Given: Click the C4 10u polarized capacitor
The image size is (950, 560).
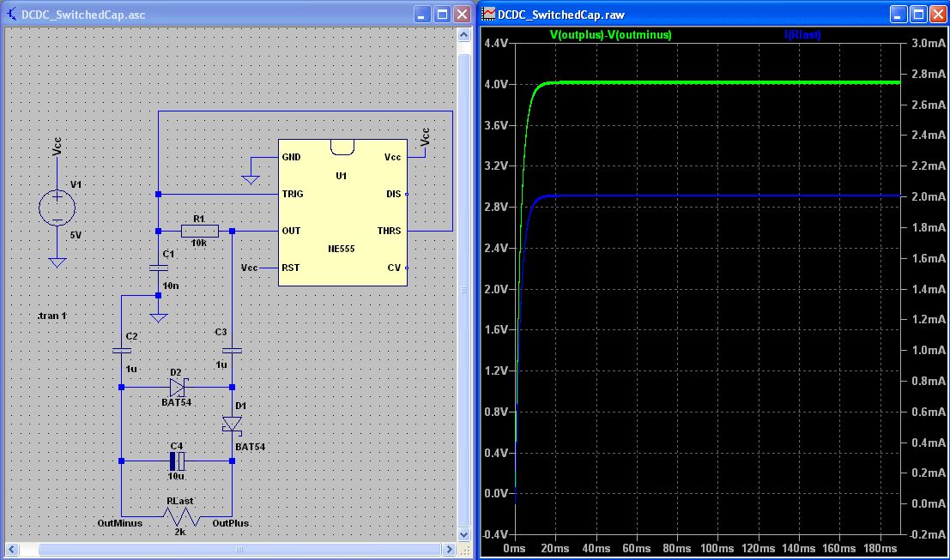Looking at the screenshot, I should [x=177, y=461].
